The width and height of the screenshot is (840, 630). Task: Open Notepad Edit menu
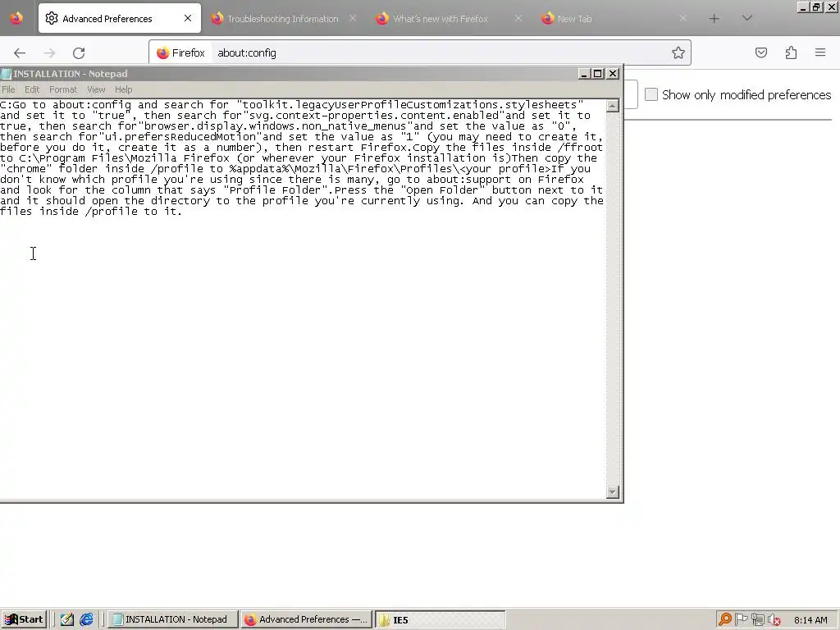32,89
